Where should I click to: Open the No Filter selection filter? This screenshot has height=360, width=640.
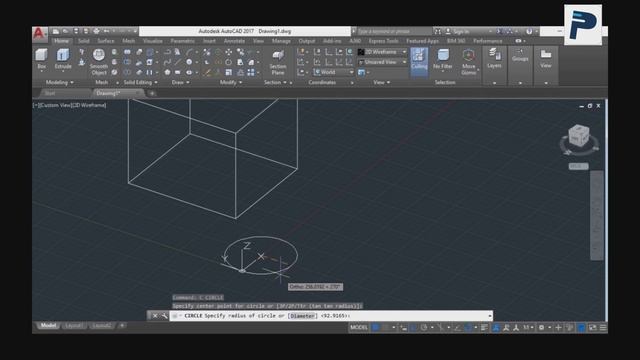tap(443, 59)
